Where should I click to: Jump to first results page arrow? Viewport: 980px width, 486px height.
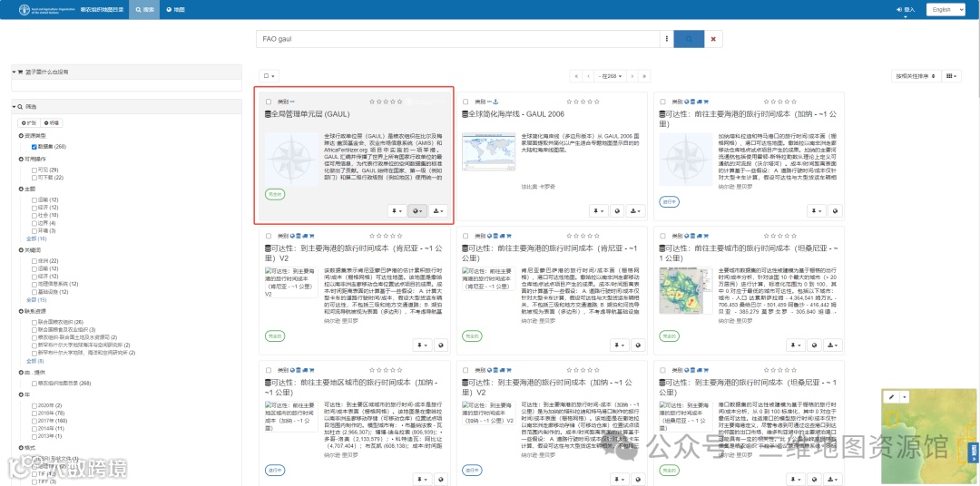click(x=575, y=75)
